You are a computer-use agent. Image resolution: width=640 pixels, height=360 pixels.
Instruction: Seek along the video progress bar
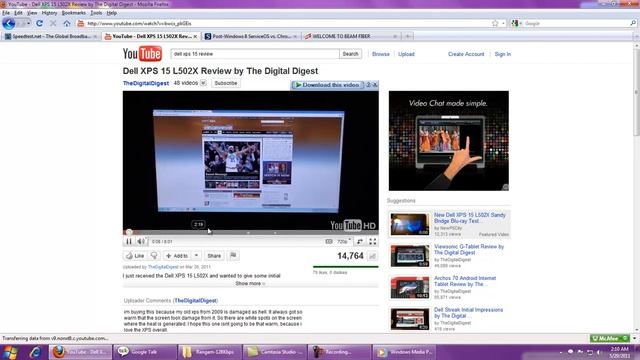tap(251, 232)
